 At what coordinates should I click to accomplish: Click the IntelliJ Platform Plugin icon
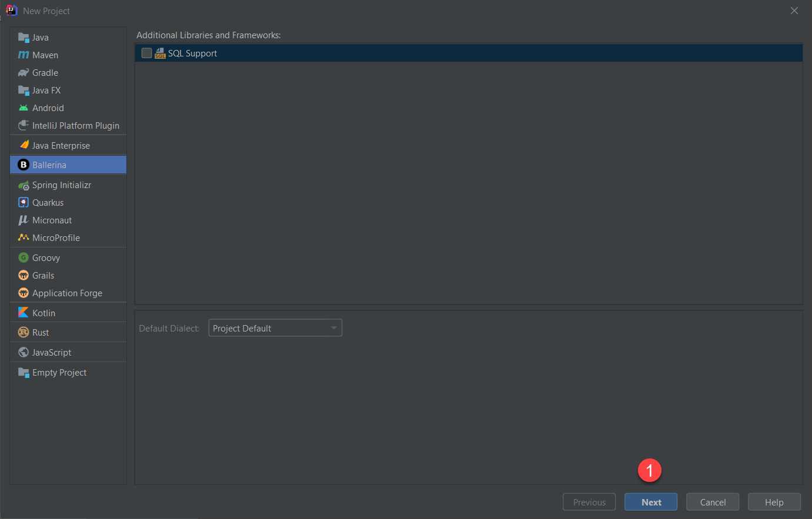[24, 126]
